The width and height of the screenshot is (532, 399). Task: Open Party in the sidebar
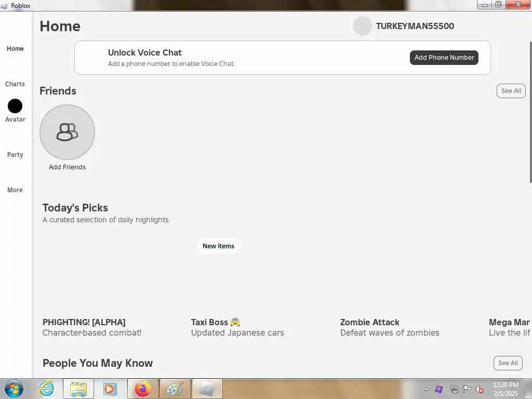click(x=15, y=155)
